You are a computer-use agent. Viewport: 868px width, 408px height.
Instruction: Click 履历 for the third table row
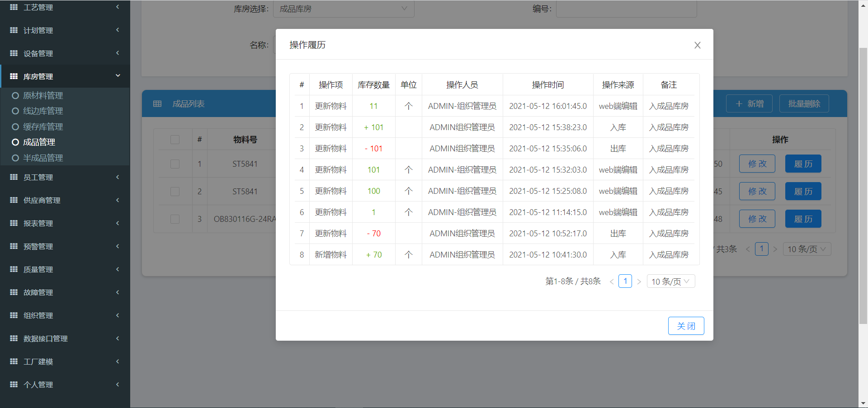click(x=803, y=219)
